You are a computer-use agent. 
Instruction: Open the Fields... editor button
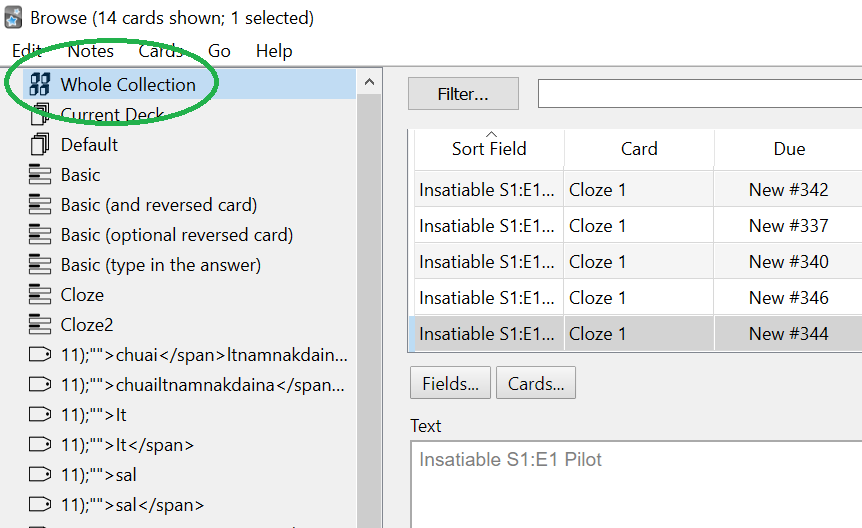pos(450,383)
